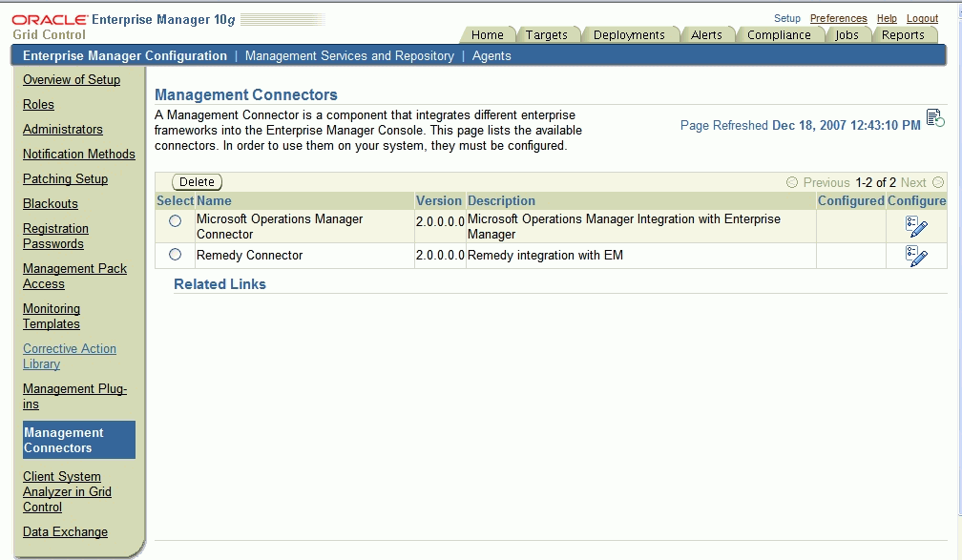This screenshot has width=962, height=560.
Task: Open Corrective Action Library link
Action: [70, 356]
